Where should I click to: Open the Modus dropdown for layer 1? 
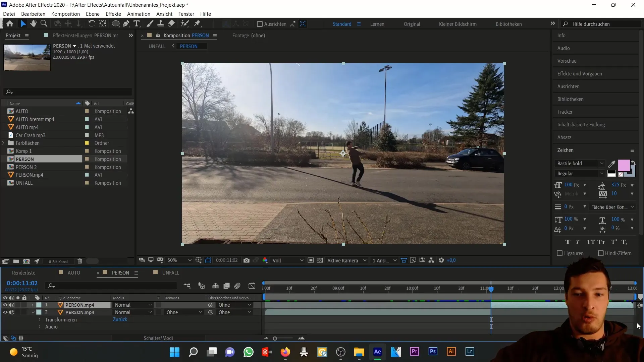(133, 305)
